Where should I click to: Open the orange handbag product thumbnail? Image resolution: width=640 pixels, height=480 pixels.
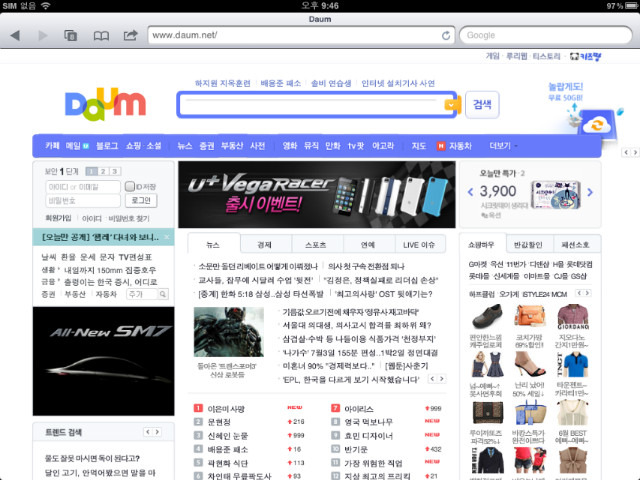[530, 317]
